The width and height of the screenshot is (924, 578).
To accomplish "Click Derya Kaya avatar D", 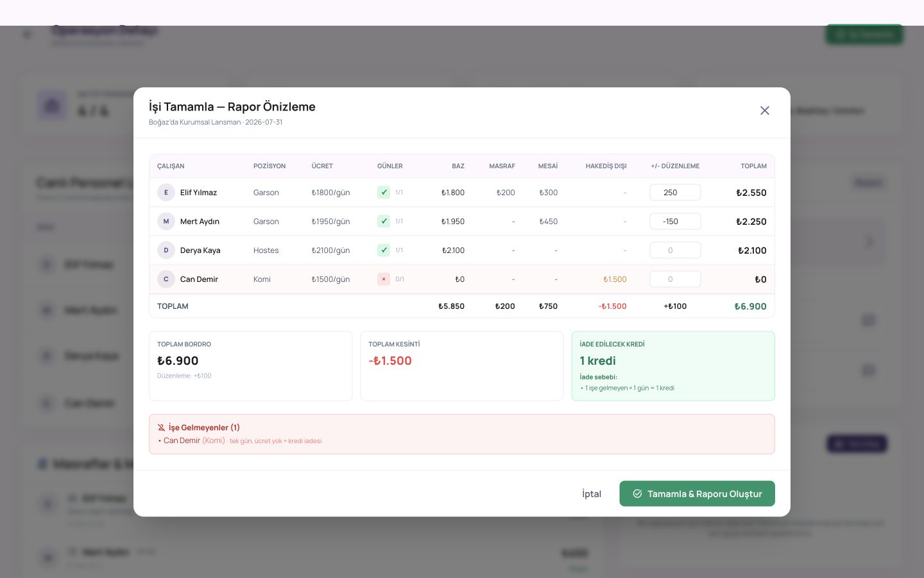I will pos(166,250).
